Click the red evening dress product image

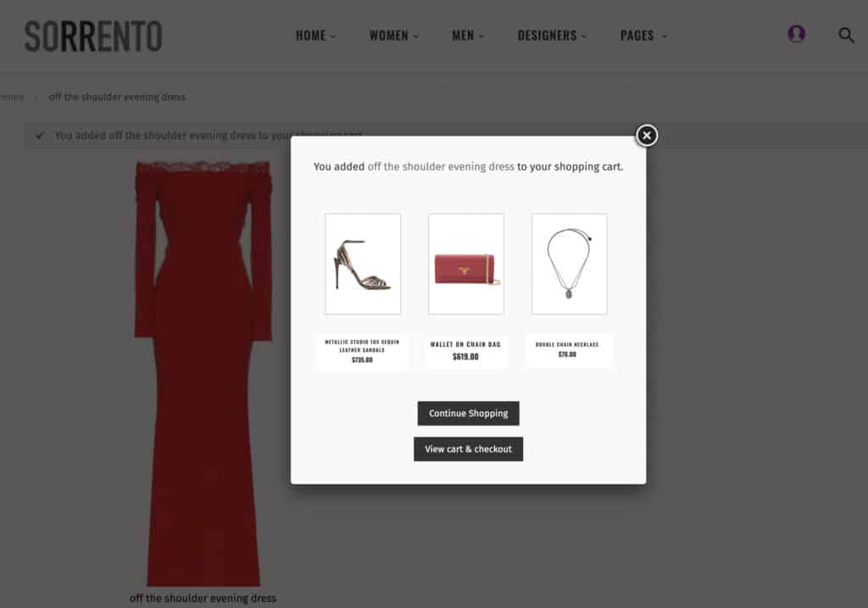pyautogui.click(x=203, y=373)
